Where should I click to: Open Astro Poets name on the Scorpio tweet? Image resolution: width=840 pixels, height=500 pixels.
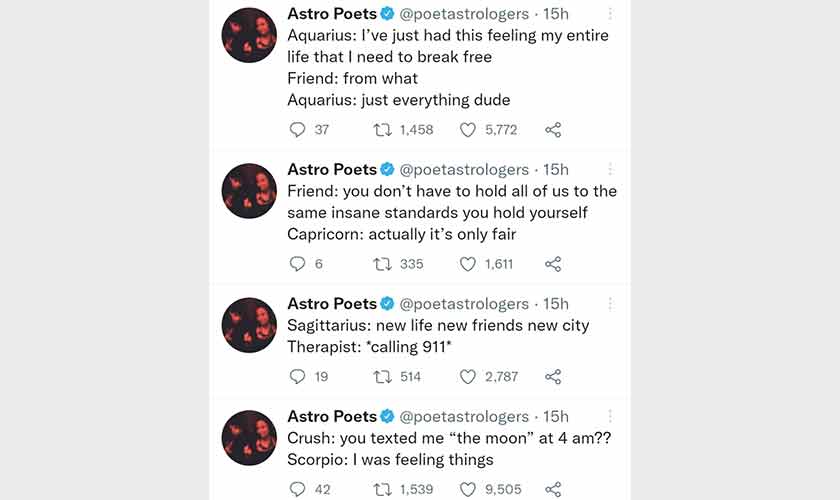[332, 416]
